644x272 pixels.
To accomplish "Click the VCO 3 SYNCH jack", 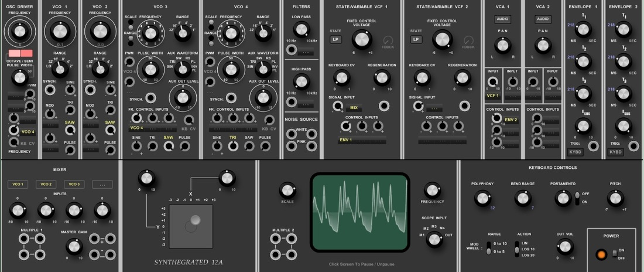I will 150,98.
